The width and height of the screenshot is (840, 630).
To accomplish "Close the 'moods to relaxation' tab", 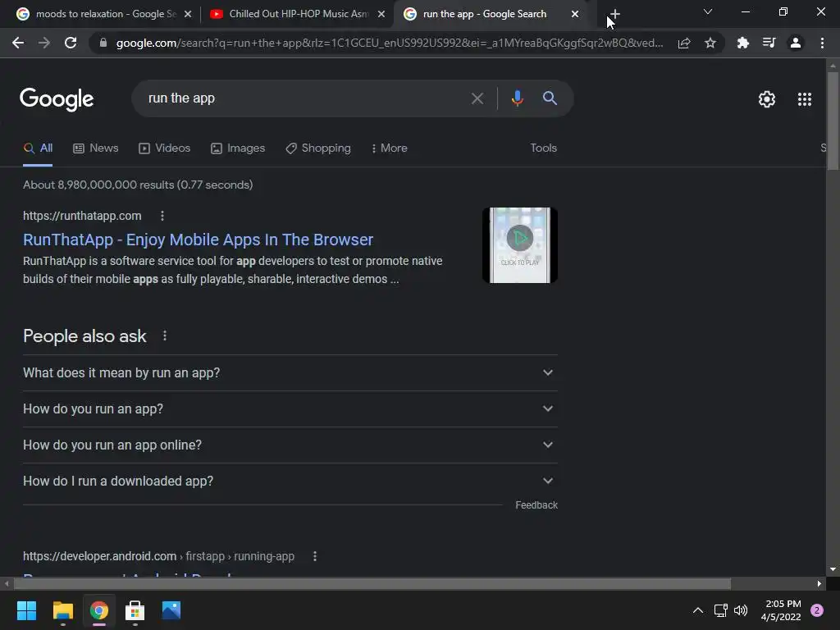I will tap(188, 14).
